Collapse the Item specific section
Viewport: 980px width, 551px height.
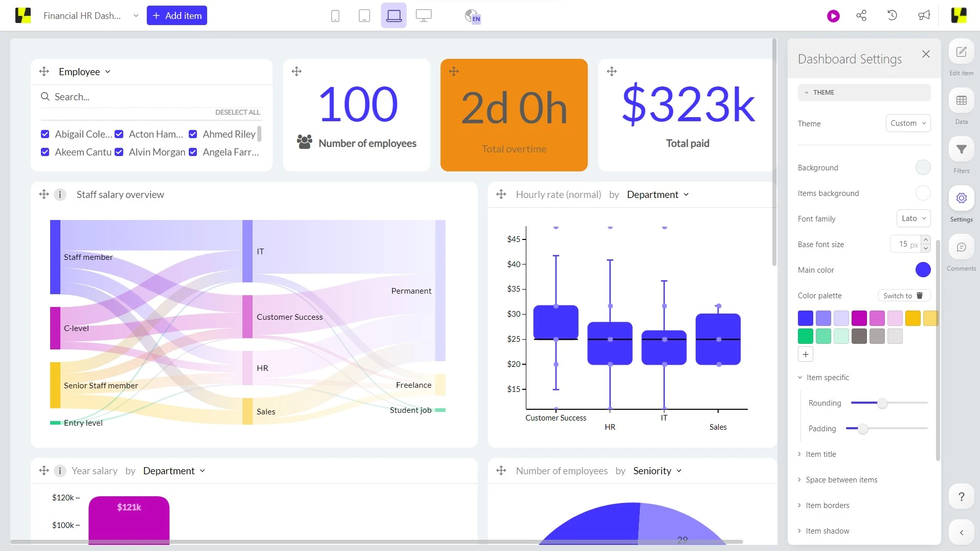[x=823, y=378]
